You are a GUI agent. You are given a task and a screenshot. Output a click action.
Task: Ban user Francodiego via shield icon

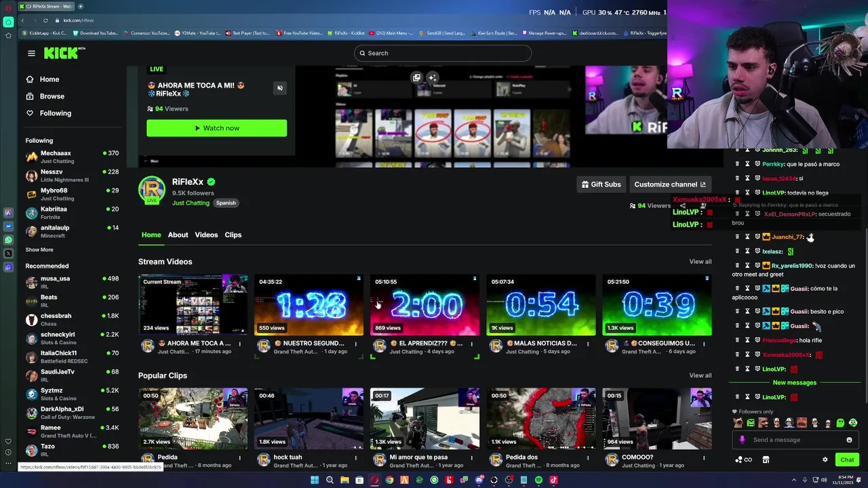[757, 340]
